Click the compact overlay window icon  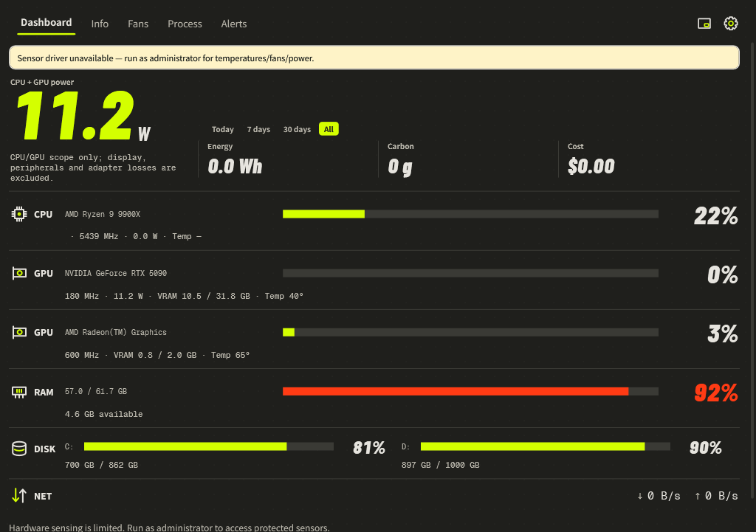(704, 23)
